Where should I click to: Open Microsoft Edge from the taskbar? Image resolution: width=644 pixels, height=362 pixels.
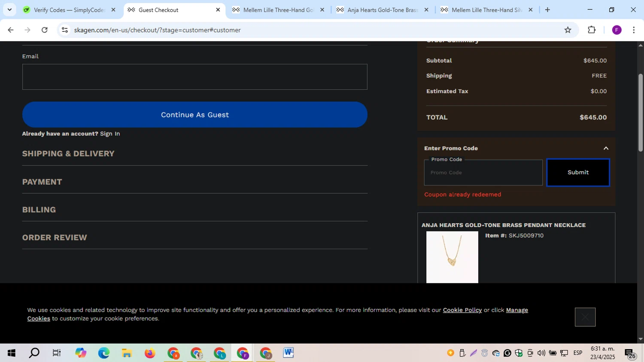[103, 353]
